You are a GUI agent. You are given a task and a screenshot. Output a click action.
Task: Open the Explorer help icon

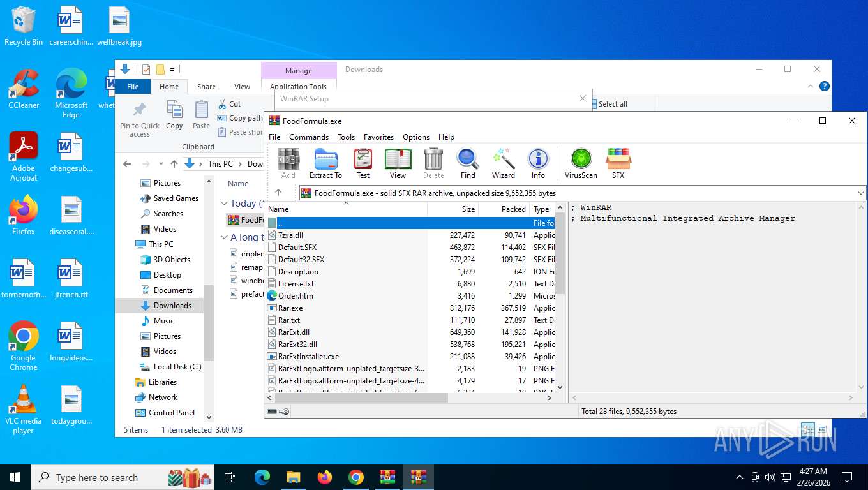click(825, 86)
